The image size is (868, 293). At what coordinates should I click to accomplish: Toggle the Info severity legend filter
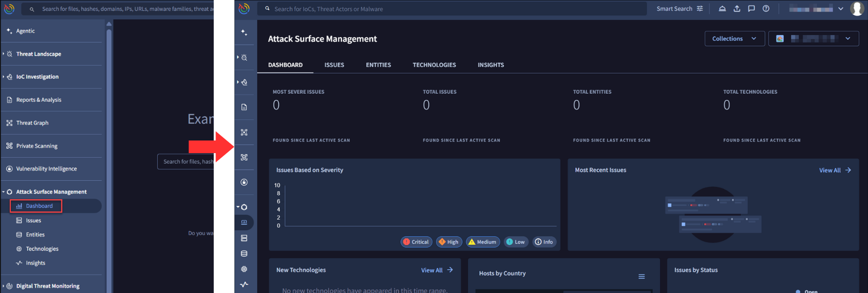coord(544,242)
